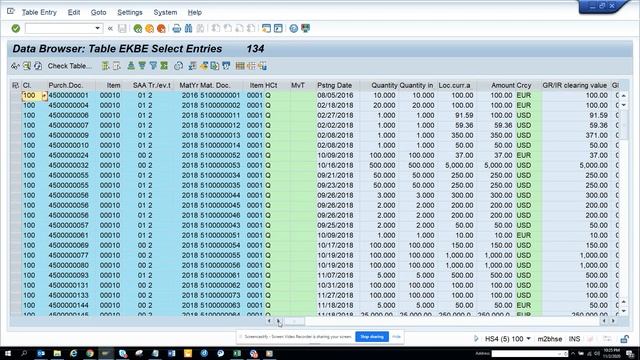Click the padlock icon in the status bar

[x=624, y=339]
